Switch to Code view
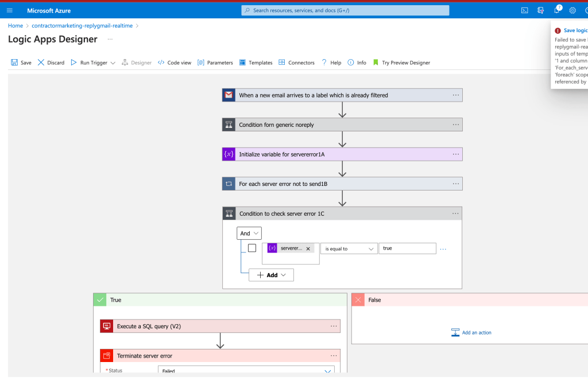Screen dimensions: 588x385 click(175, 63)
